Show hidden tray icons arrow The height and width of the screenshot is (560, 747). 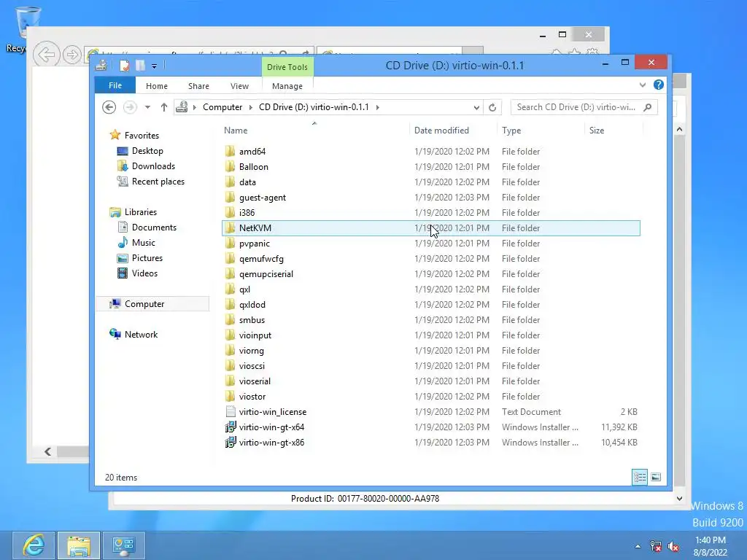(638, 546)
